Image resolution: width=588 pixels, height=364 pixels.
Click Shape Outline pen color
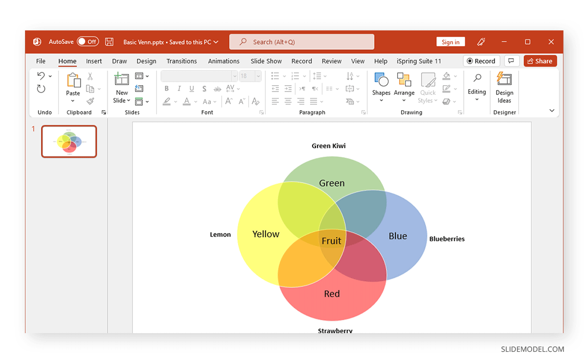[x=446, y=89]
